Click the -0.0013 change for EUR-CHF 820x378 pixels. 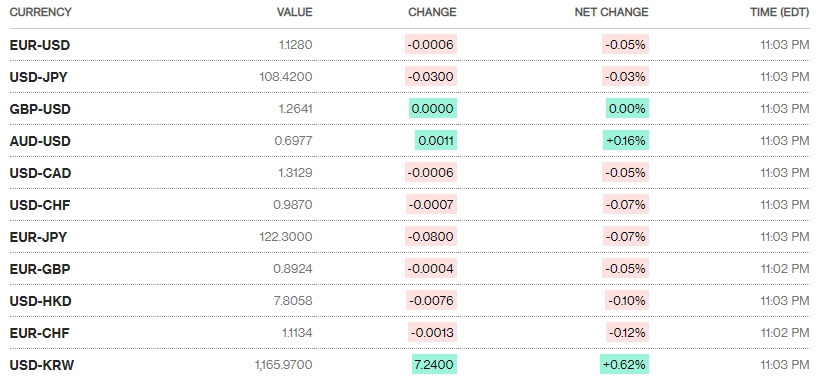click(432, 332)
